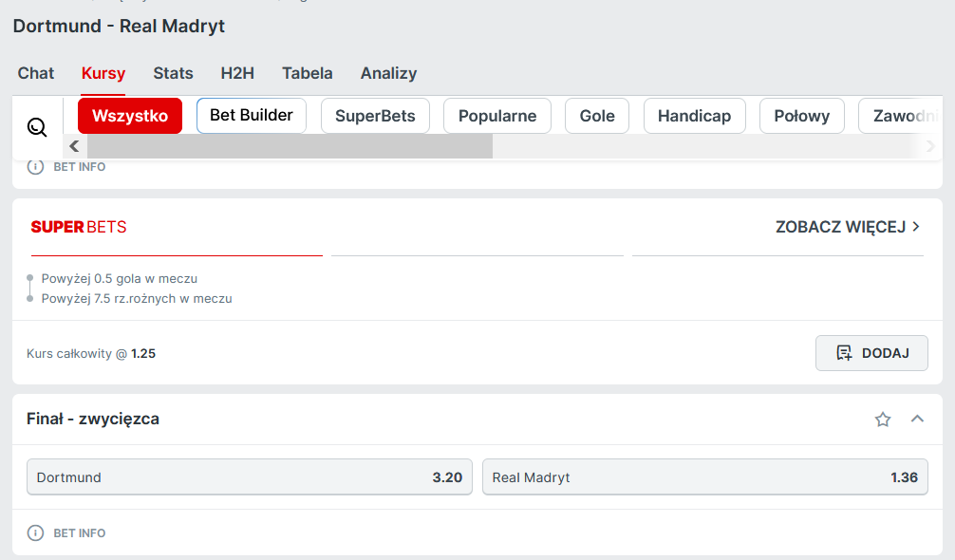Click the info icon beside bottom BET INFO
This screenshot has height=560, width=955.
point(35,532)
